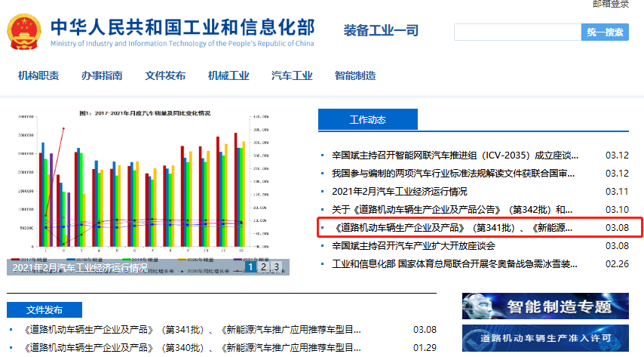The height and width of the screenshot is (357, 644).
Task: Click the date 01.29 in file list
Action: pos(425,348)
